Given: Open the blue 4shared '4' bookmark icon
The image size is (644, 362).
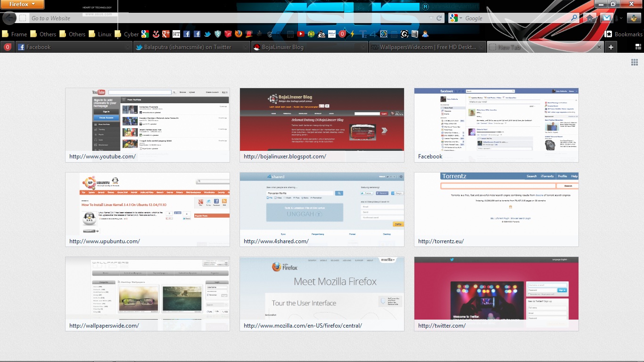Looking at the screenshot, I should [373, 34].
